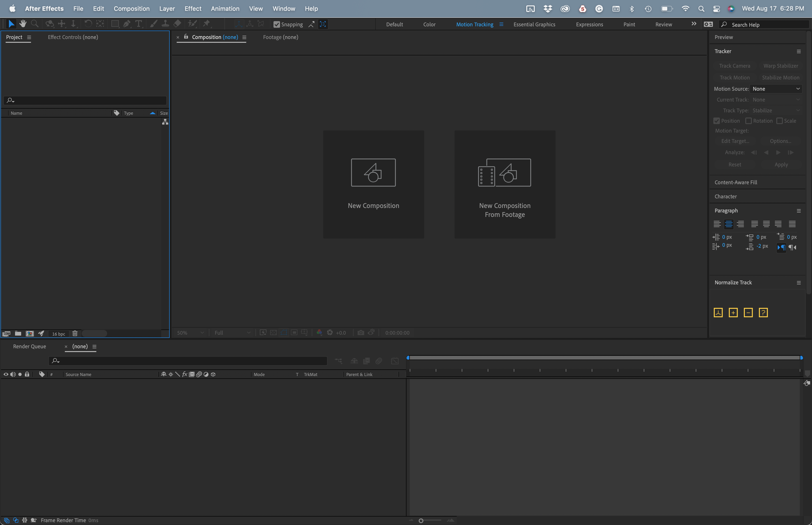Open the channel and color management settings
Screen dimensions: 812x525
319,332
